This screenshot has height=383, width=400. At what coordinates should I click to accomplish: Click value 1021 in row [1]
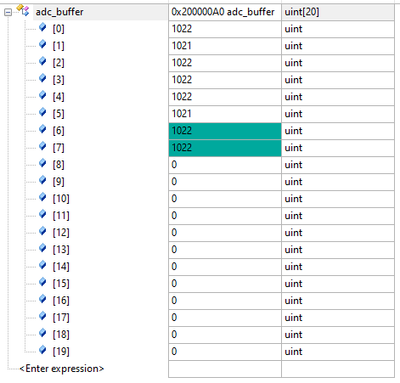pyautogui.click(x=225, y=46)
